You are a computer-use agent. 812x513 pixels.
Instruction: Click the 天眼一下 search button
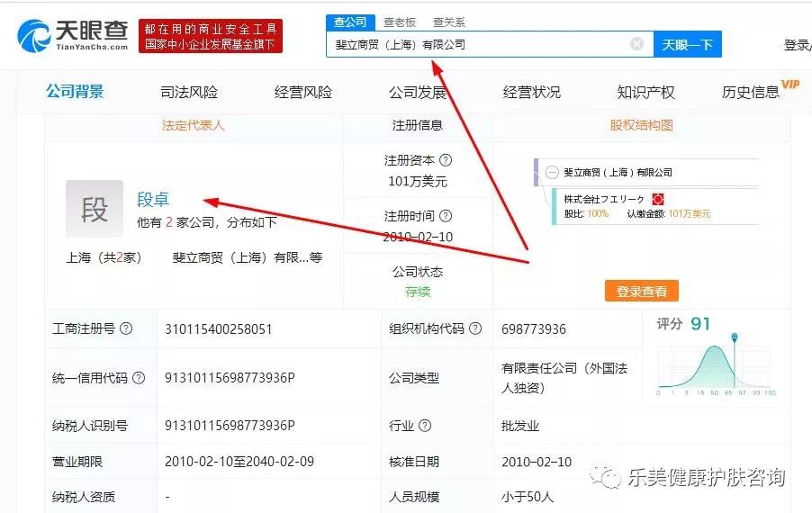(x=687, y=44)
